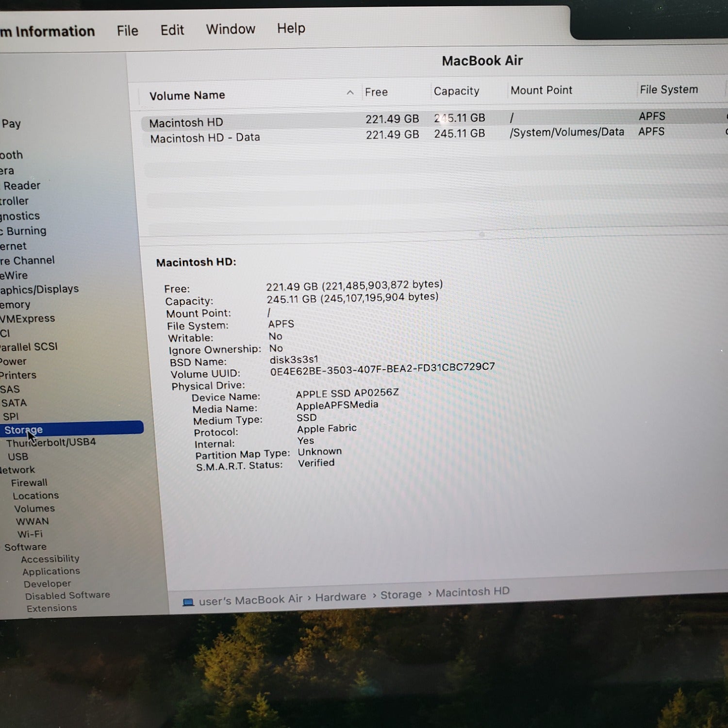This screenshot has height=728, width=728.
Task: Click the APPLE SSD AP0256Z device name
Action: (347, 393)
